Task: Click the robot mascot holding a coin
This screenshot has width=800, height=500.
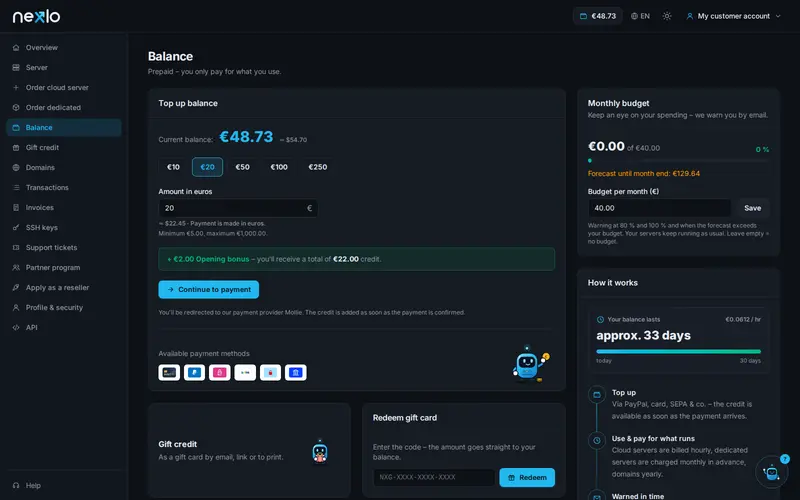Action: click(x=531, y=364)
